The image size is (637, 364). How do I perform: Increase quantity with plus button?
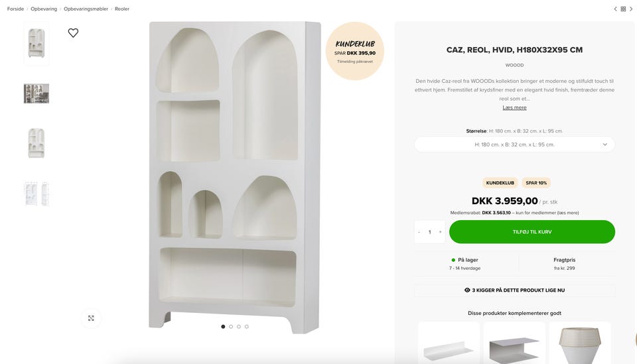pyautogui.click(x=440, y=232)
